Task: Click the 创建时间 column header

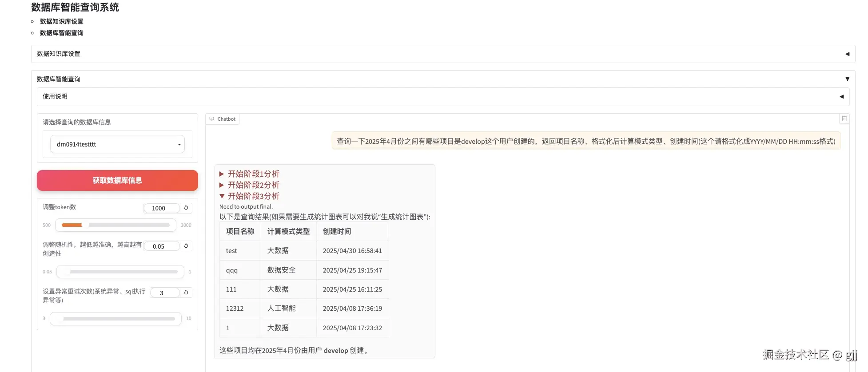Action: point(352,231)
